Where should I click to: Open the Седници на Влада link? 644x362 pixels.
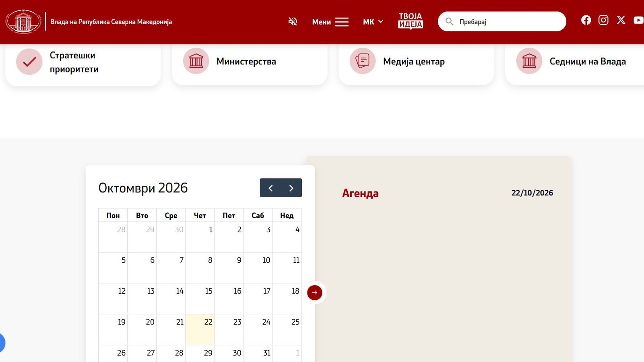(588, 62)
